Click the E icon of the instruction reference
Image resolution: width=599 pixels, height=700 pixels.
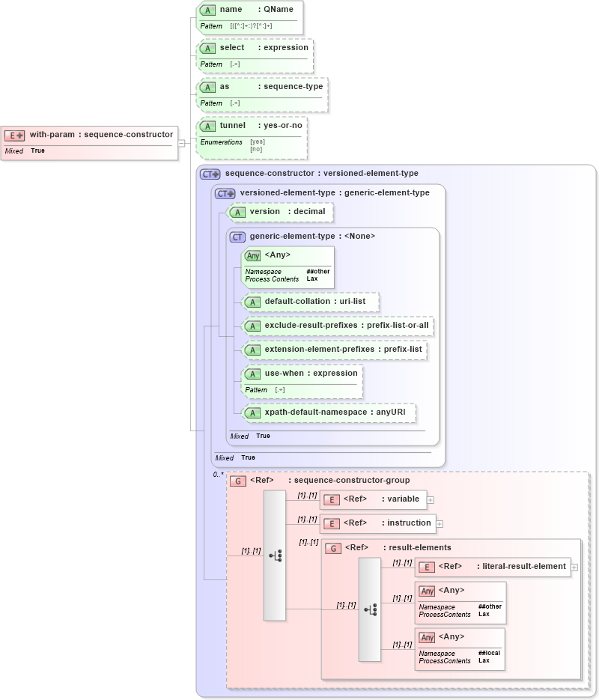click(x=329, y=523)
